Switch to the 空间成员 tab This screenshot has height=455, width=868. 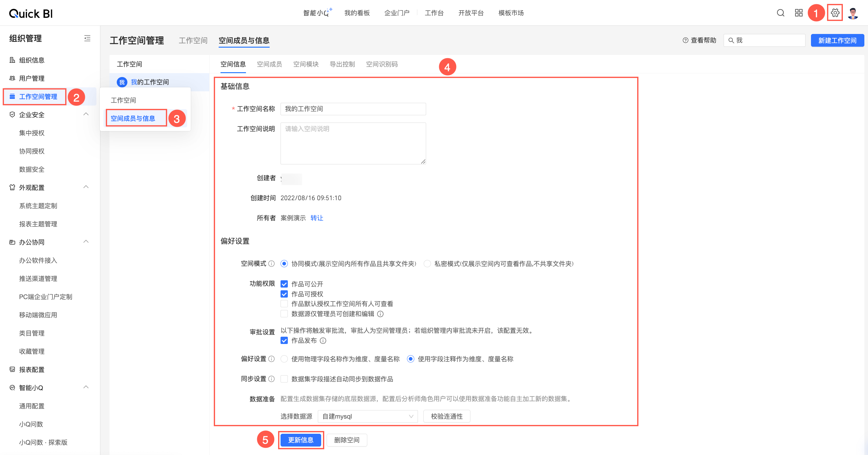pos(269,64)
